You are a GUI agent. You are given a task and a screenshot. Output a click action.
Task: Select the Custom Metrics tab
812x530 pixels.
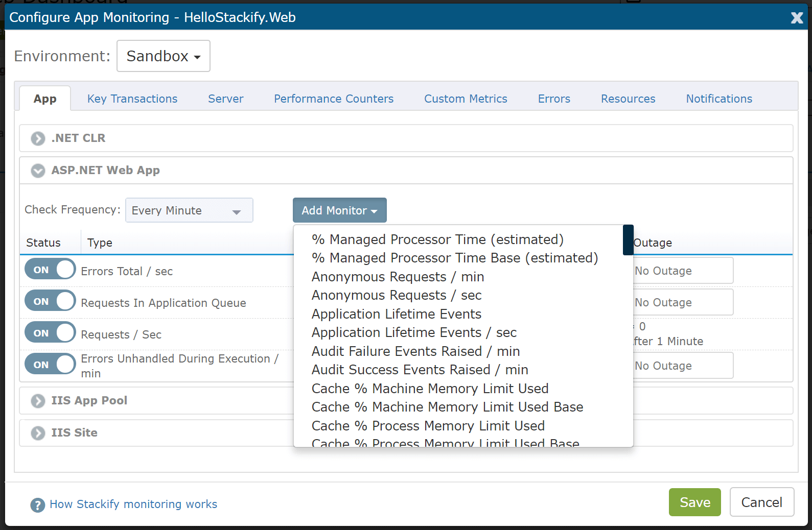[466, 99]
